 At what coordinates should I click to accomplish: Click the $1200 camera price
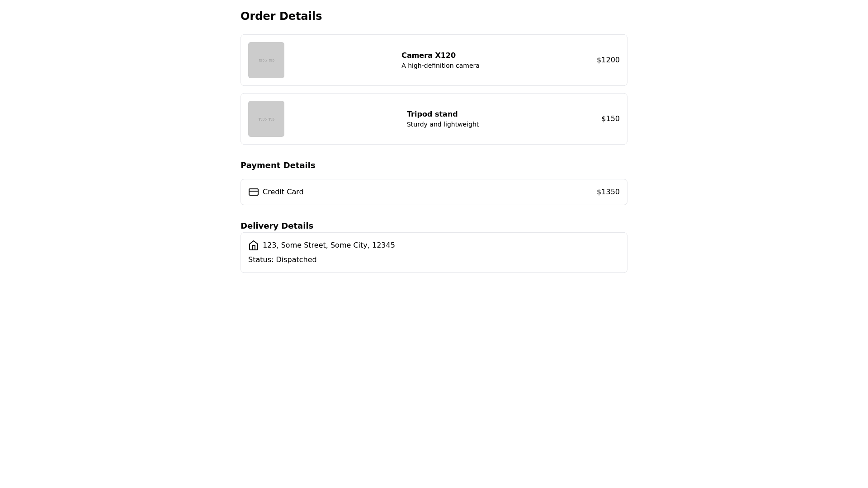click(608, 60)
